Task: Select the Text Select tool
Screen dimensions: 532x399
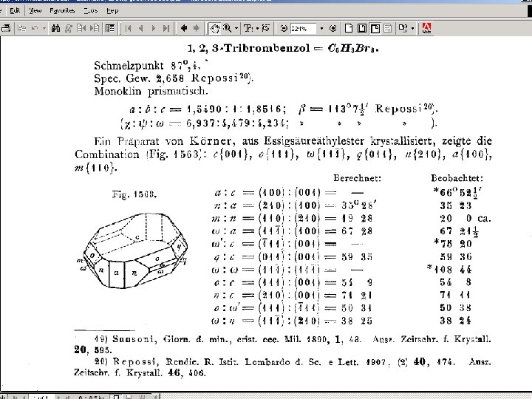Action: tap(248, 28)
